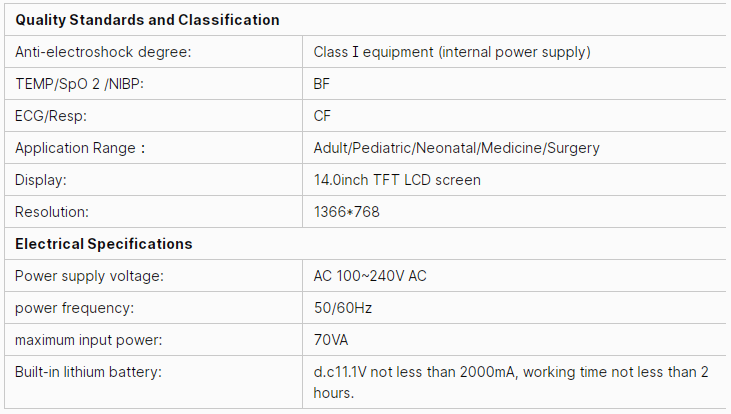Select the AC 100~240V AC value
Image resolution: width=731 pixels, height=414 pixels.
pyautogui.click(x=370, y=276)
